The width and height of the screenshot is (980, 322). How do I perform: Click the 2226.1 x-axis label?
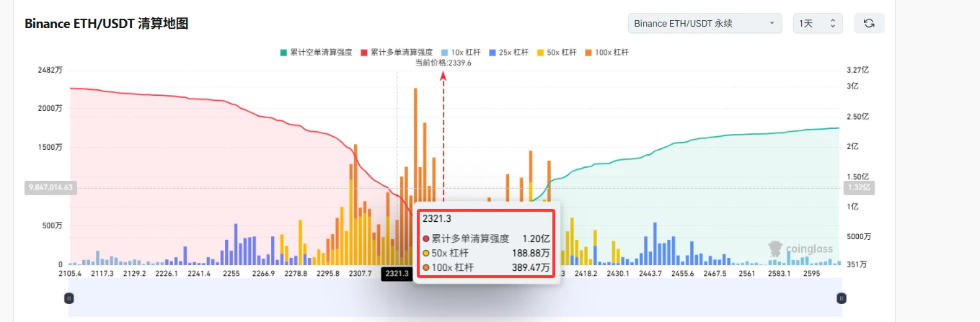click(167, 274)
